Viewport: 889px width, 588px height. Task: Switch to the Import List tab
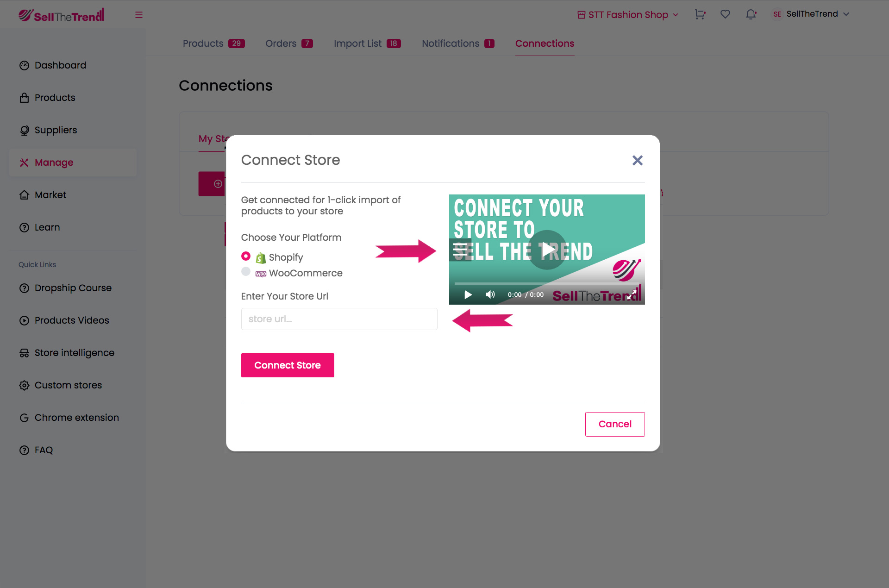367,44
